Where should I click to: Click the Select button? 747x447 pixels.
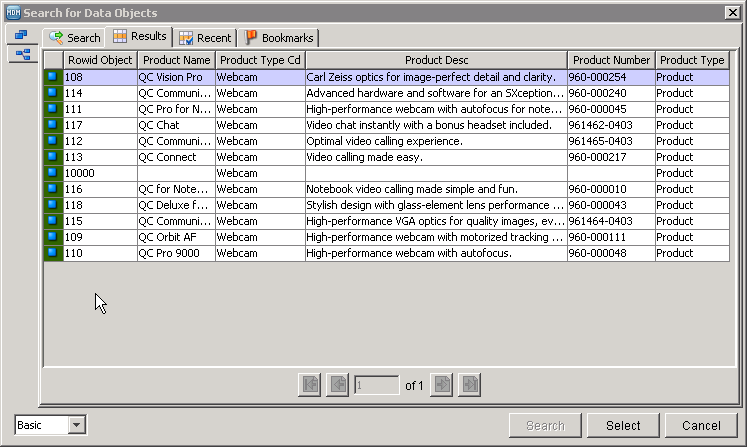coord(623,426)
